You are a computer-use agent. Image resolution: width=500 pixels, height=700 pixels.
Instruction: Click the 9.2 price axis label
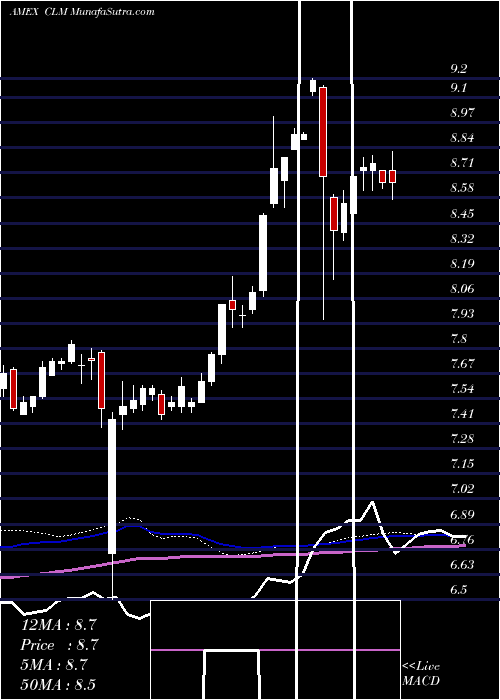pos(458,69)
